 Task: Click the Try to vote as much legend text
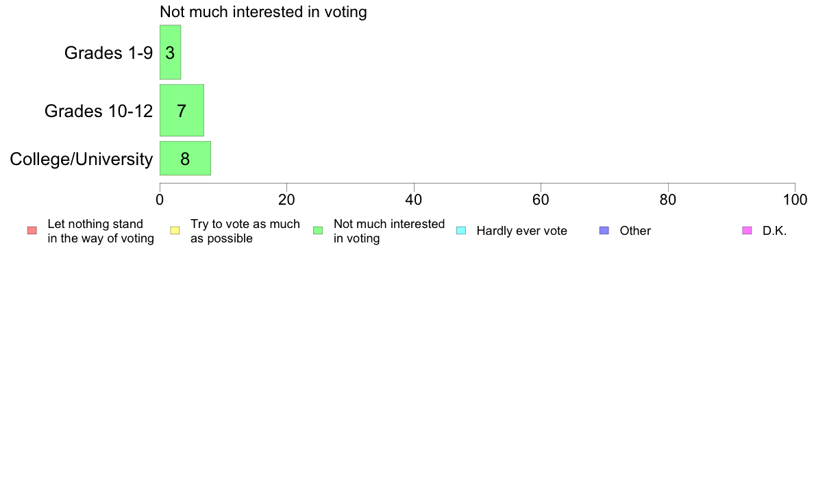[245, 231]
